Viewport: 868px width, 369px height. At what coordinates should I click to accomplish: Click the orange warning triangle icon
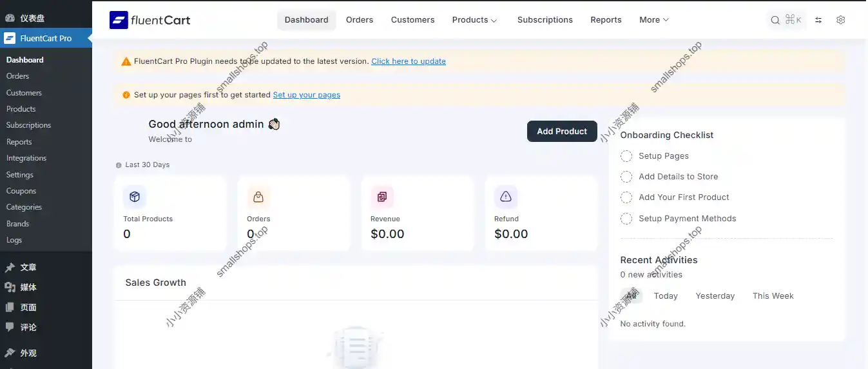pos(126,61)
